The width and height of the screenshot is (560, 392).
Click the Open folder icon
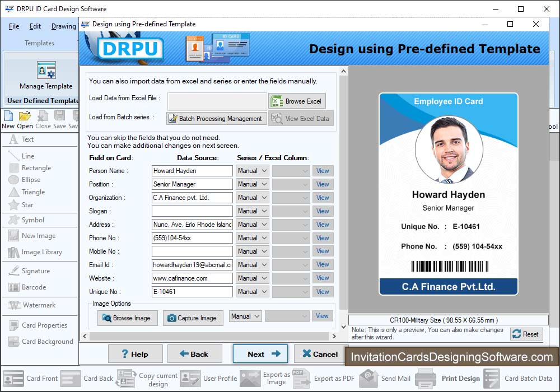25,116
